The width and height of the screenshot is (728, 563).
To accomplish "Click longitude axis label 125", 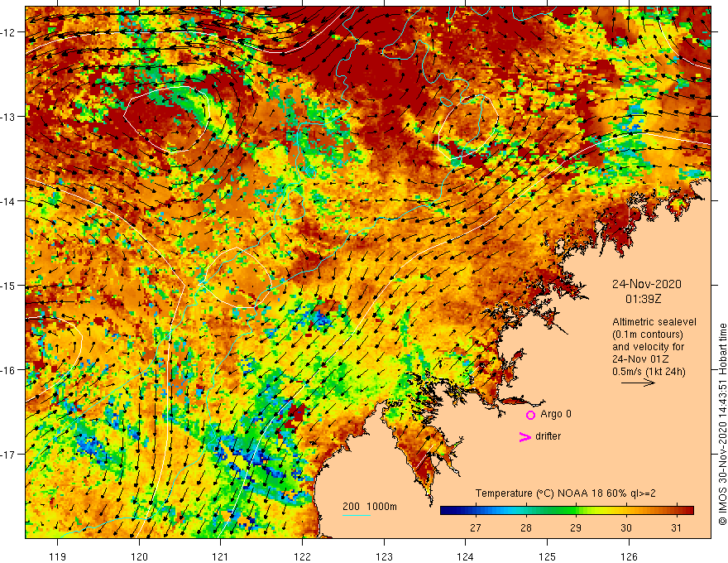I will click(x=548, y=556).
